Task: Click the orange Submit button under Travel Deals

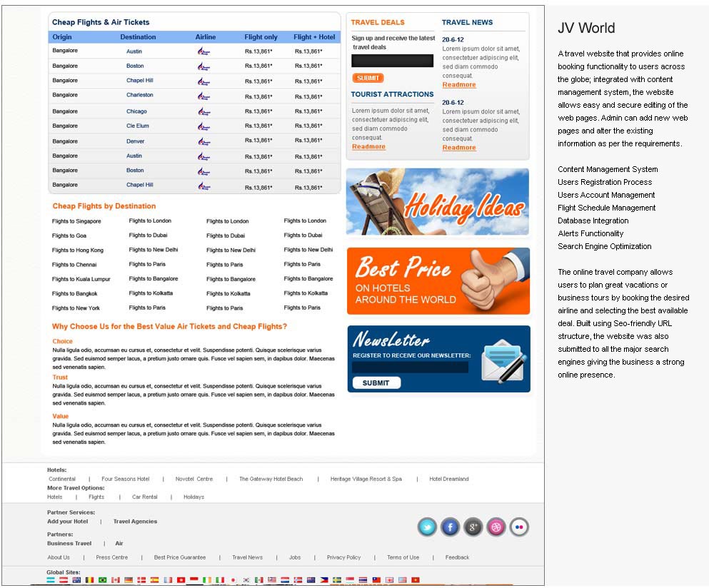Action: pos(368,78)
